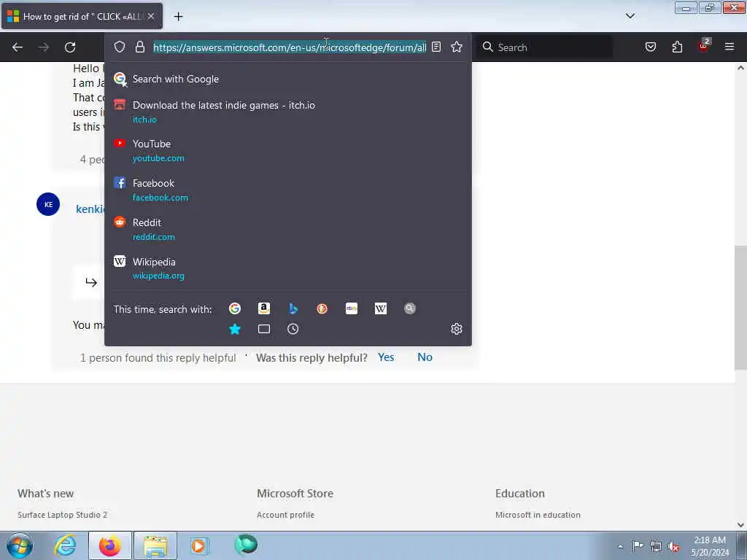This screenshot has width=747, height=560.
Task: Open the Extensions puzzle icon
Action: (x=677, y=47)
